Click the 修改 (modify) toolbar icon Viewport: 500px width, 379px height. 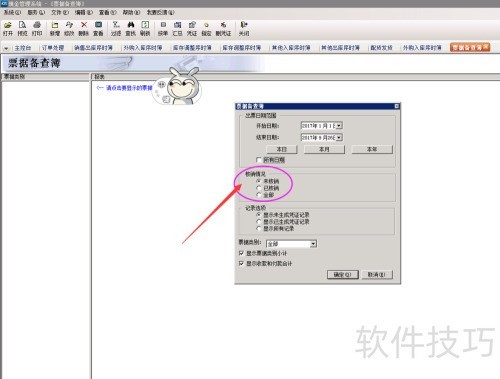69,25
